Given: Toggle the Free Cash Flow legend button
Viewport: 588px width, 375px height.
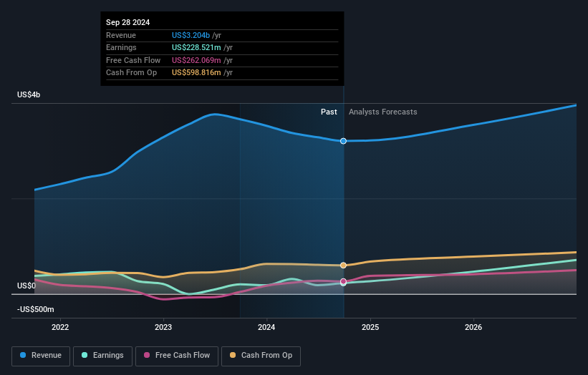Looking at the screenshot, I should click(x=177, y=356).
